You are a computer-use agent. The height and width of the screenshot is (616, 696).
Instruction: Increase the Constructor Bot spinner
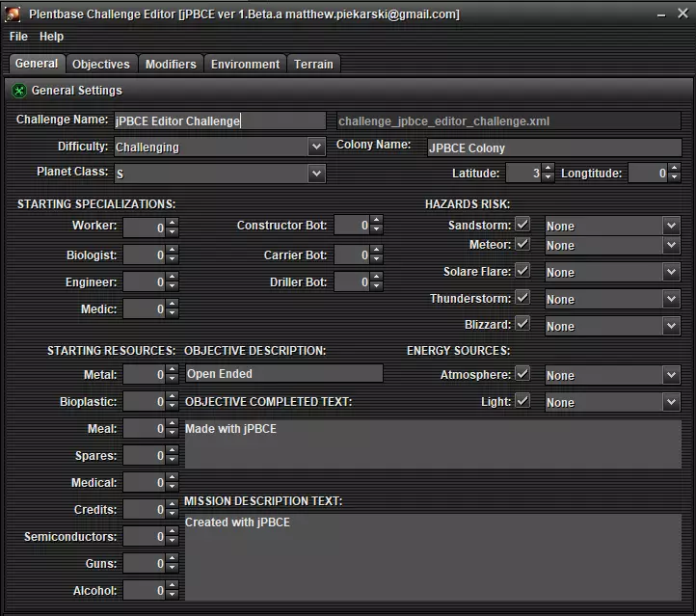point(376,221)
